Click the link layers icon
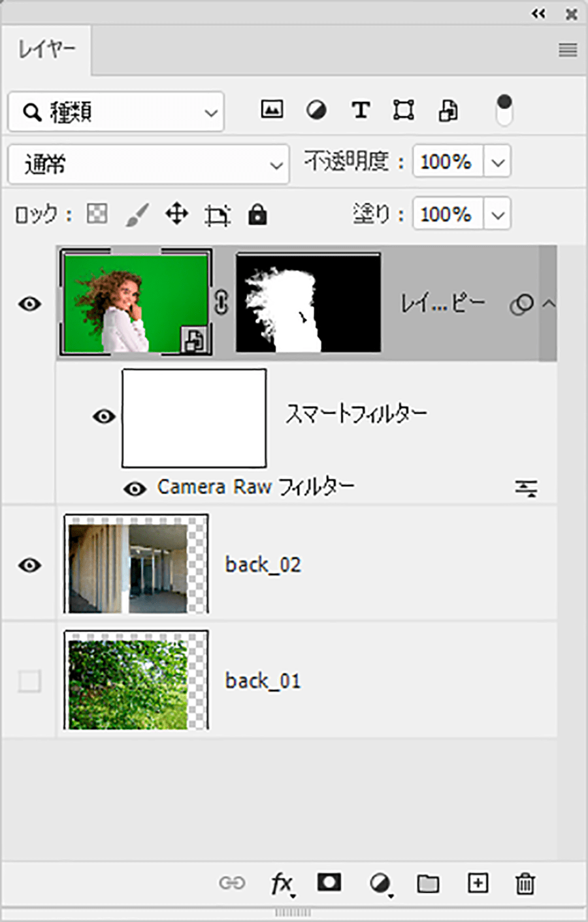The width and height of the screenshot is (588, 922). point(232,883)
